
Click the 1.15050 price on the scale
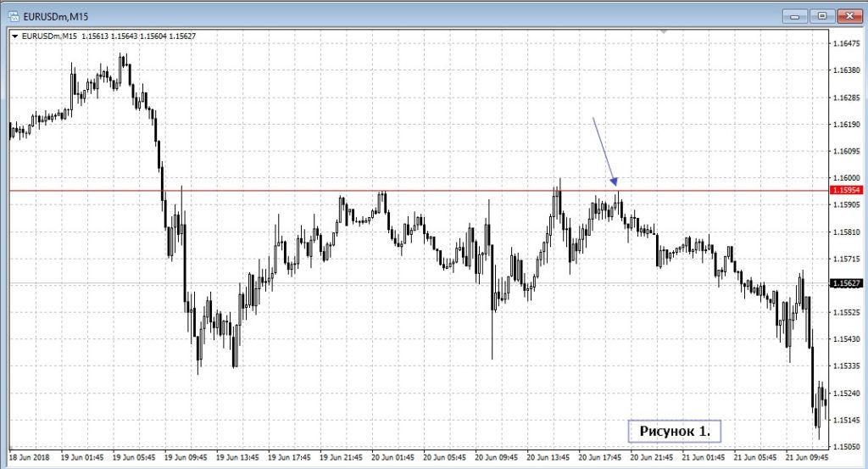pyautogui.click(x=848, y=446)
